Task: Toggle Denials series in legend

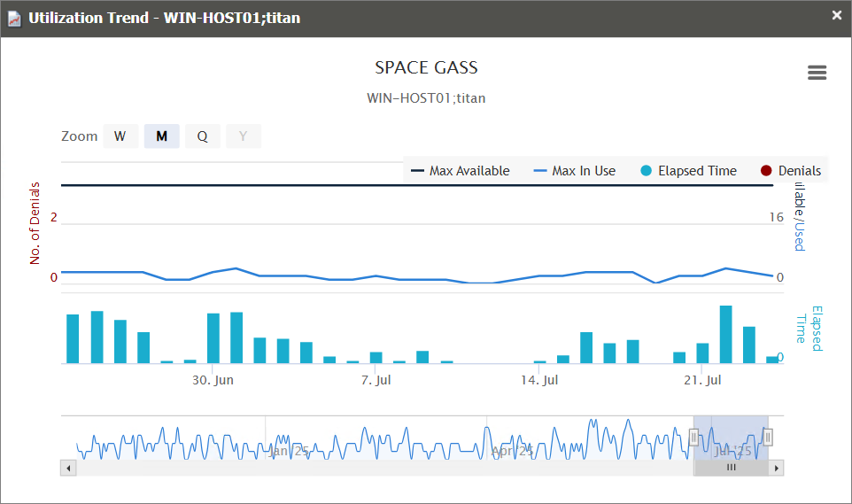Action: point(791,171)
